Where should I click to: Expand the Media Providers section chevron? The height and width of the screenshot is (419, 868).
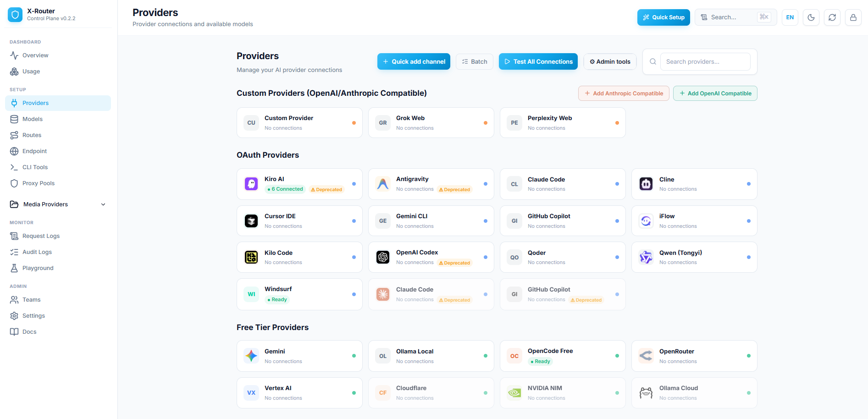pyautogui.click(x=103, y=204)
